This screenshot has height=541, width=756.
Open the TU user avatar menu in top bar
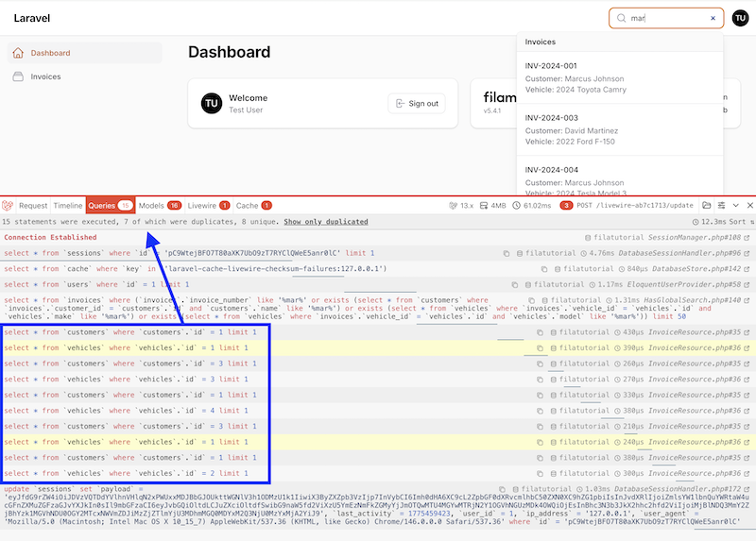pyautogui.click(x=740, y=18)
